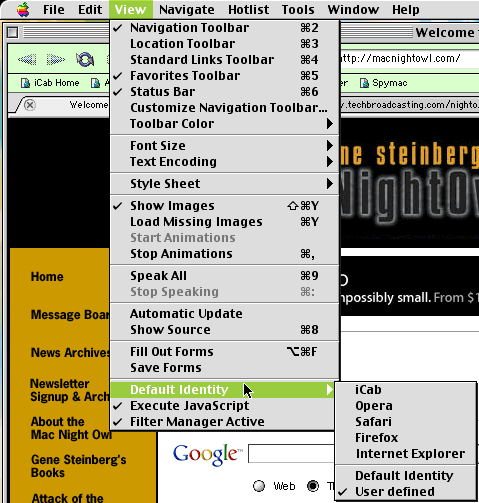
Task: Expand the Style Sheet submenu
Action: [225, 184]
